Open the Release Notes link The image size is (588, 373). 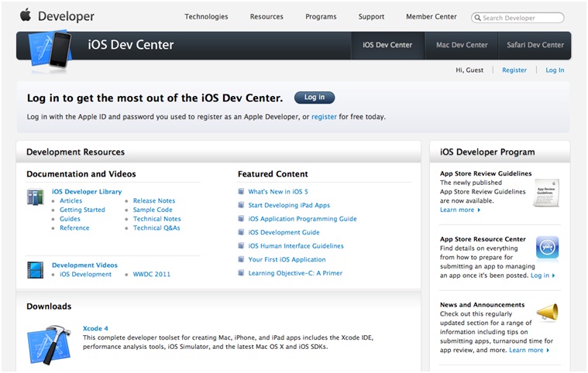click(154, 200)
